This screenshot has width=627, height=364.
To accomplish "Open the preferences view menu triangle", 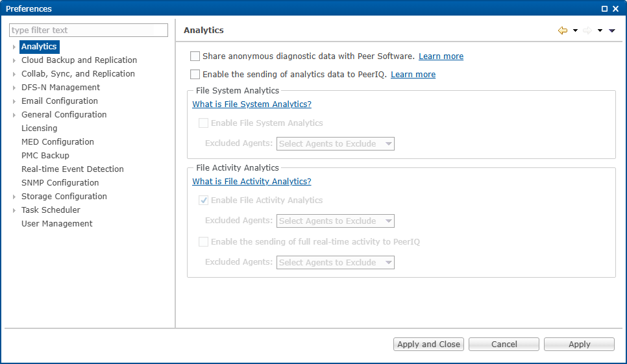I will click(x=611, y=30).
